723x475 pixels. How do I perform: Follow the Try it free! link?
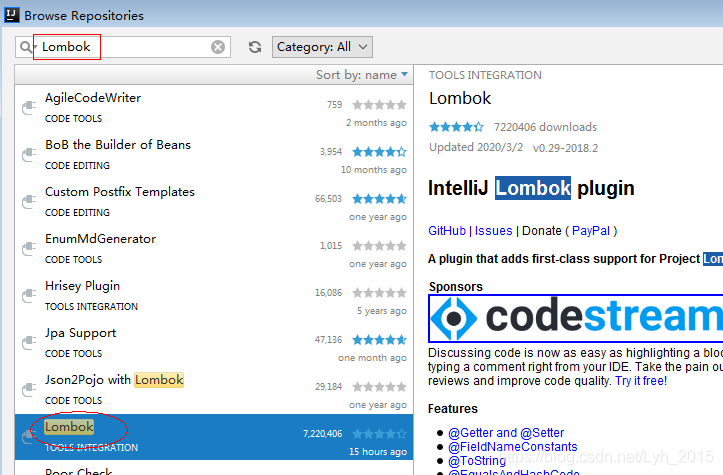point(641,381)
